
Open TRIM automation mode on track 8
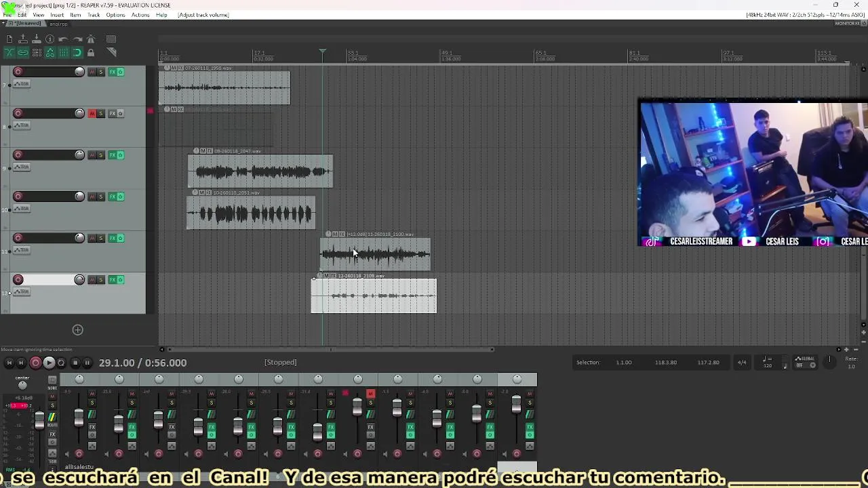coord(22,125)
